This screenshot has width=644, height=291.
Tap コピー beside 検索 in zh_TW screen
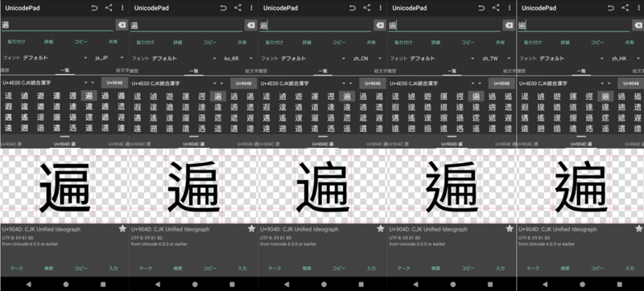pos(468,268)
